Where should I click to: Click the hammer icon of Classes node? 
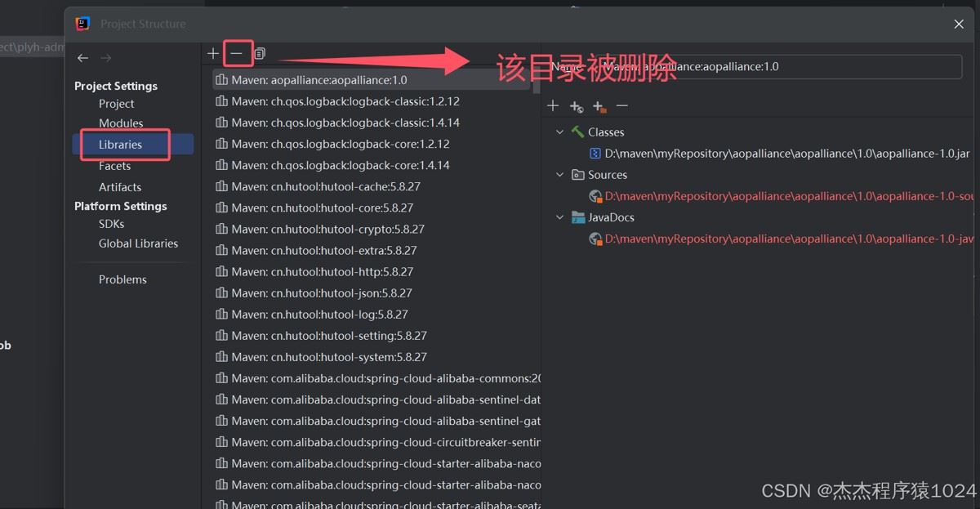coord(578,132)
